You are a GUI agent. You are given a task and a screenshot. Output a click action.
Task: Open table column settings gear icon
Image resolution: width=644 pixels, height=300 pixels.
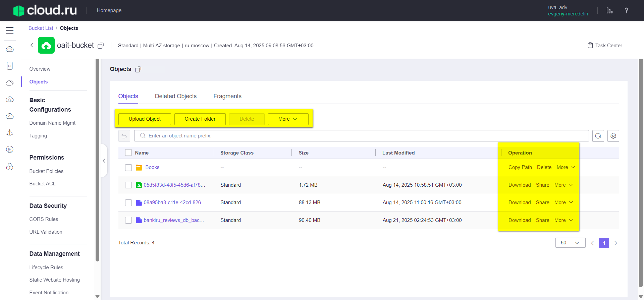click(613, 136)
